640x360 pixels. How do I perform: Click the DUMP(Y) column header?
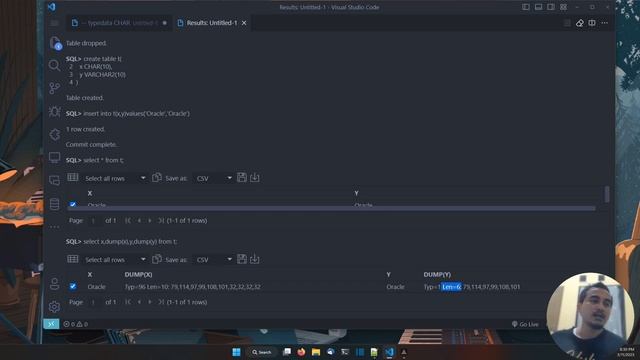tap(437, 275)
